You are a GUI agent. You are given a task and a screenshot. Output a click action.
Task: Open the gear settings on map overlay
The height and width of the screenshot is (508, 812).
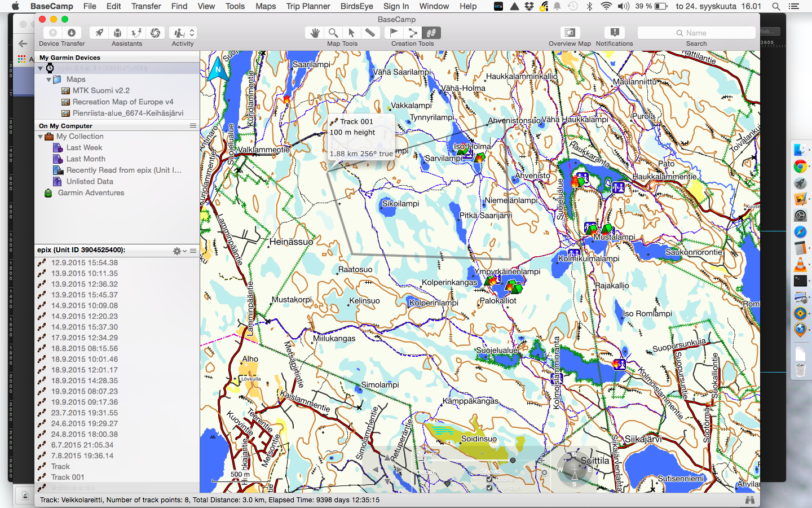[544, 472]
